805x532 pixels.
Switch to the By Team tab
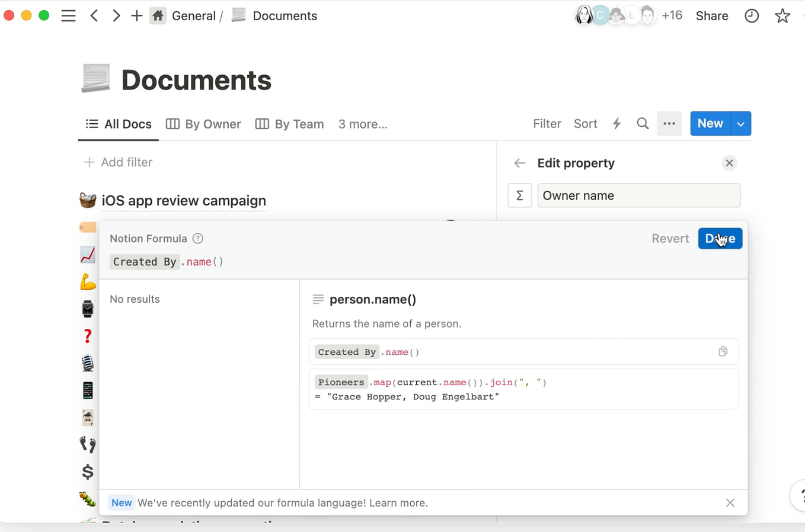(x=289, y=124)
